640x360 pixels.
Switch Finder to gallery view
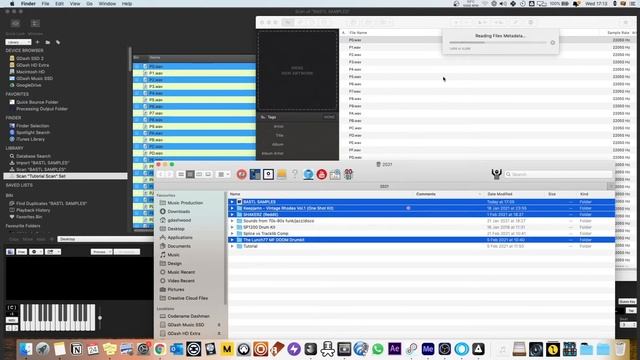(x=208, y=174)
